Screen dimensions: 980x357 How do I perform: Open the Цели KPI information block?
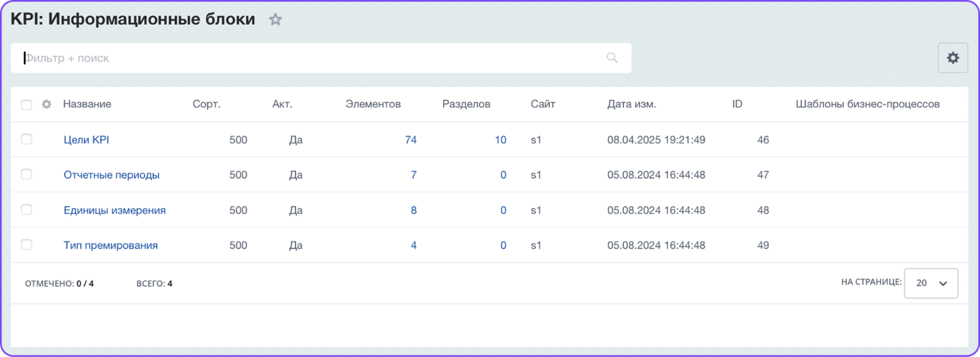[86, 140]
